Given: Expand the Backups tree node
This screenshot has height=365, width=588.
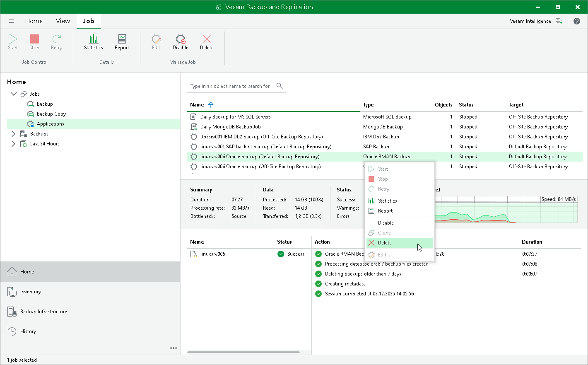Looking at the screenshot, I should (x=13, y=134).
